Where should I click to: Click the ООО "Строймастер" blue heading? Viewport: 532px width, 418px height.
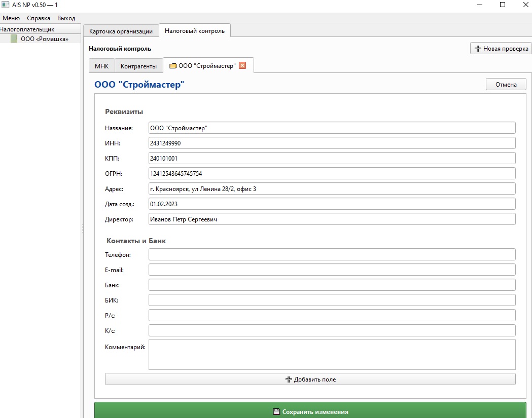[139, 85]
